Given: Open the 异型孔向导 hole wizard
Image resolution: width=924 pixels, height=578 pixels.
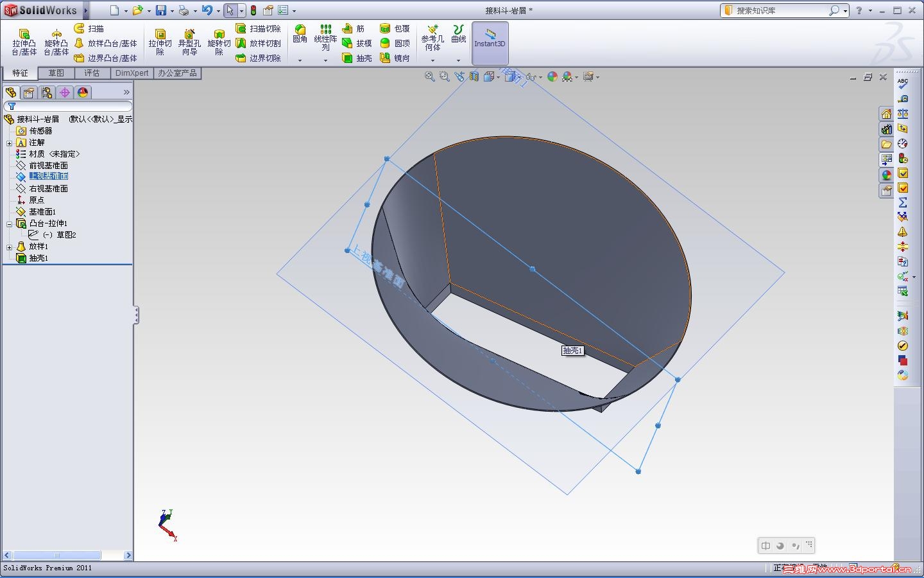Looking at the screenshot, I should pos(189,42).
